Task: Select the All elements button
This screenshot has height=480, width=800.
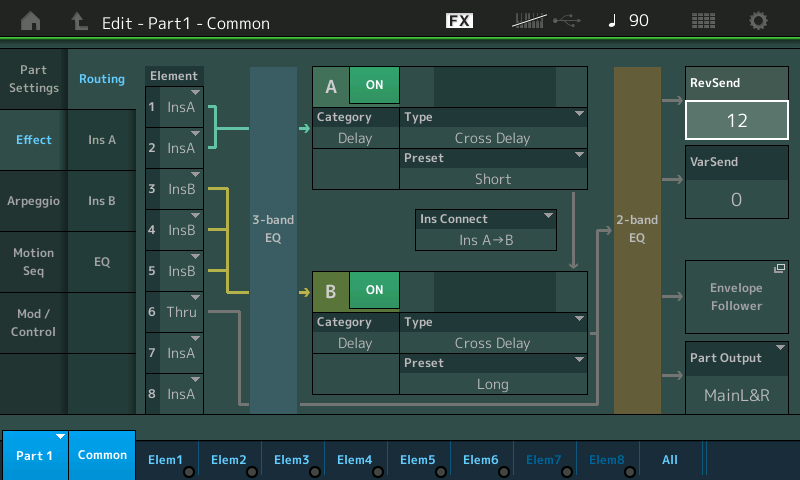Action: click(x=670, y=460)
